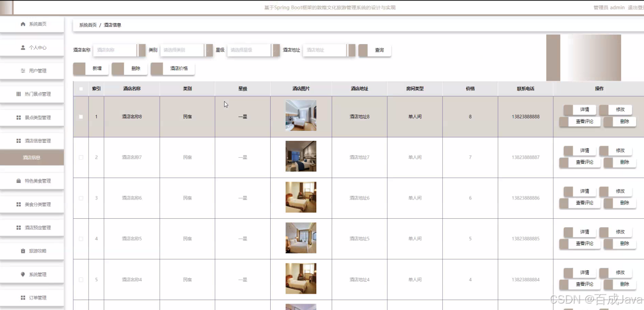644x310 pixels.
Task: Toggle the select-all checkbox in table header
Action: tap(81, 89)
